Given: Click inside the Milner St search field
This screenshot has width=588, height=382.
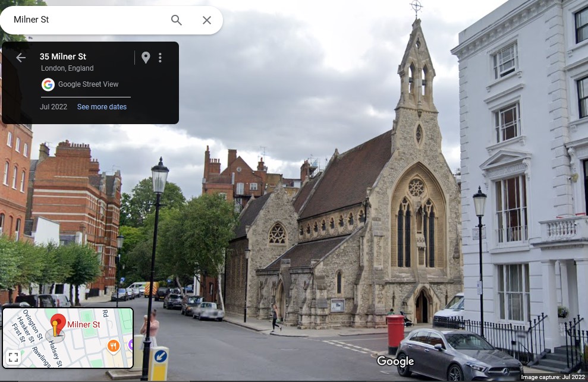Looking at the screenshot, I should [x=83, y=20].
